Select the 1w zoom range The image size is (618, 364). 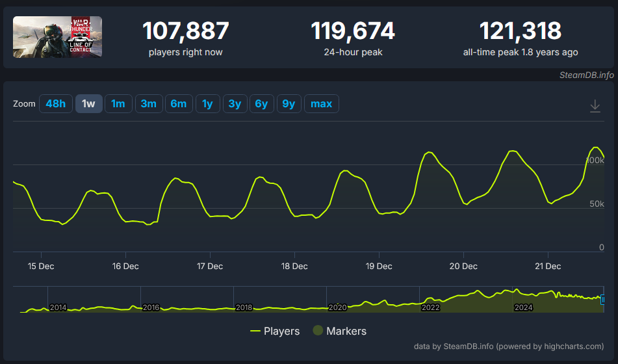[88, 104]
